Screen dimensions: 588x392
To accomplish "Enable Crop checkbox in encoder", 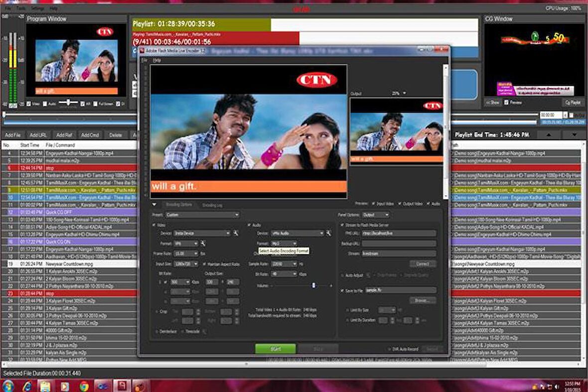I will click(x=157, y=312).
